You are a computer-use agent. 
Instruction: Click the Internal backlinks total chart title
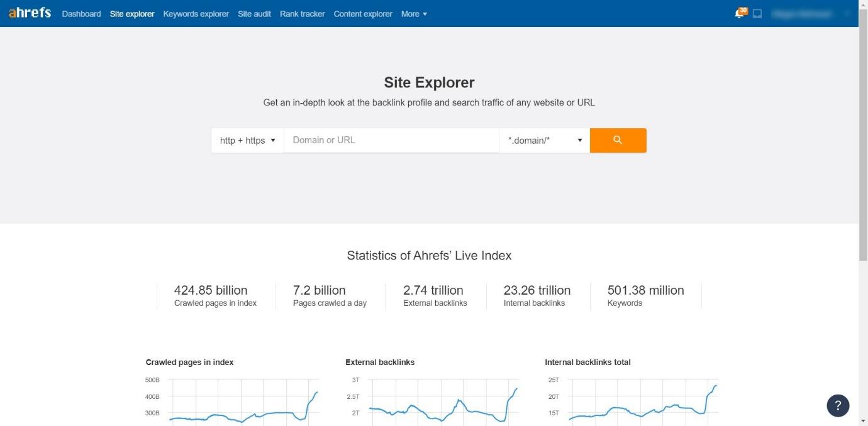[x=587, y=362]
